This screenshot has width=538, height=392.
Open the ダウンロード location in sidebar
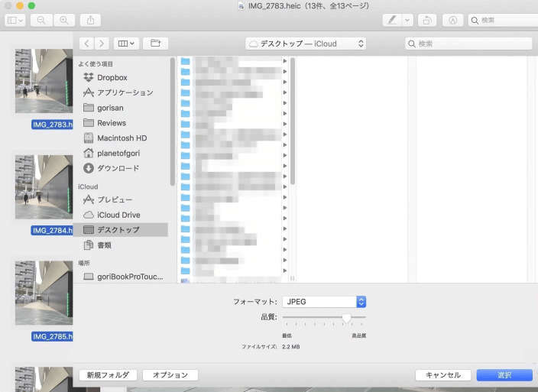pyautogui.click(x=88, y=168)
